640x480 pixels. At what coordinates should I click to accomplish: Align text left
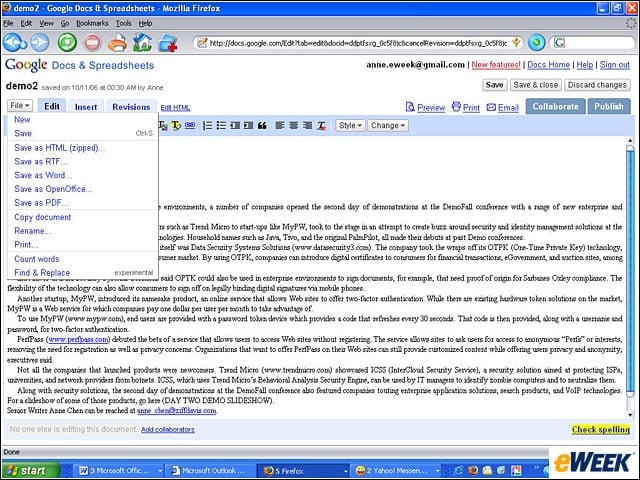[x=280, y=125]
